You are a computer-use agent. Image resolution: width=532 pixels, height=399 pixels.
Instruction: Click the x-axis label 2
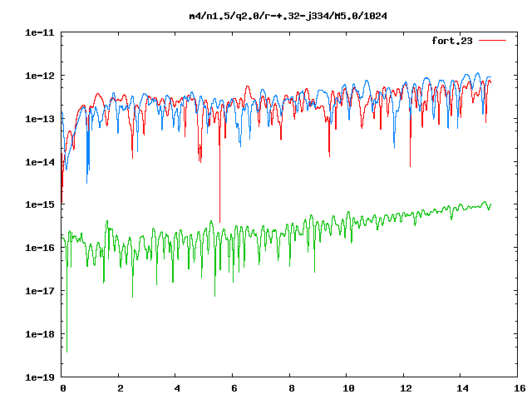(121, 388)
